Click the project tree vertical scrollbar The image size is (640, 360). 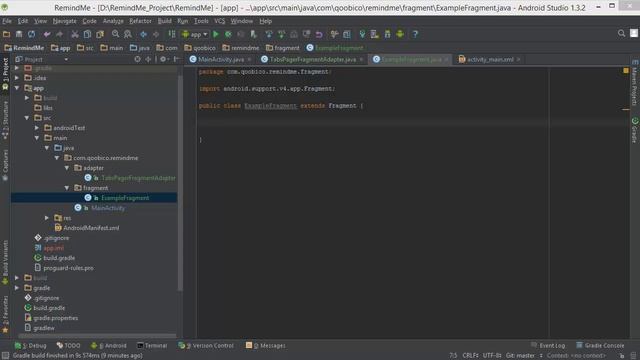(180, 184)
